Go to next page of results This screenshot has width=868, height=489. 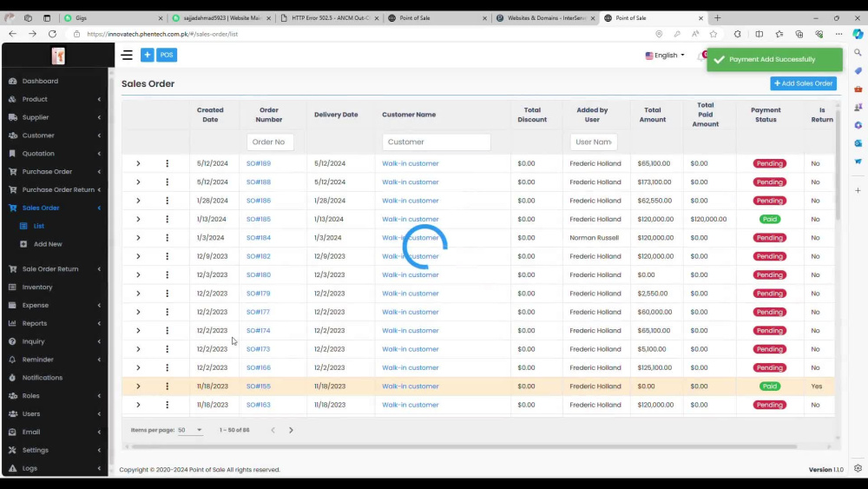pyautogui.click(x=291, y=430)
